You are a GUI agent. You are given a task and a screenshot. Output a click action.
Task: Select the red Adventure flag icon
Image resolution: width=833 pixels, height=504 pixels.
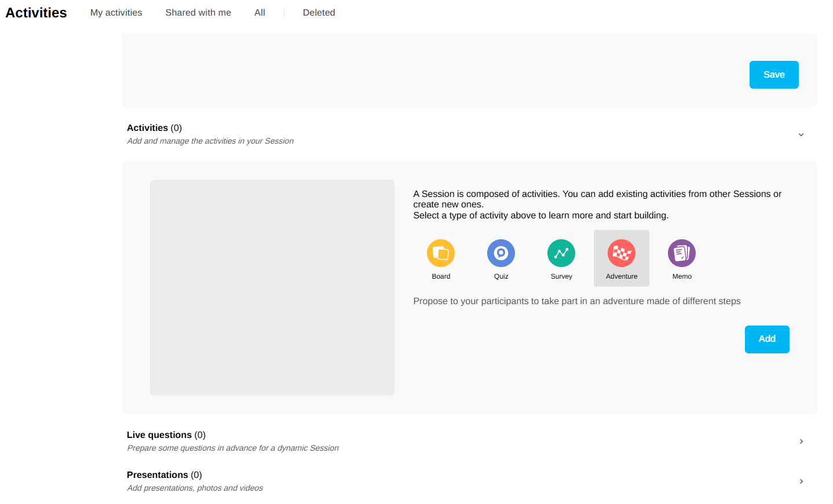click(622, 253)
